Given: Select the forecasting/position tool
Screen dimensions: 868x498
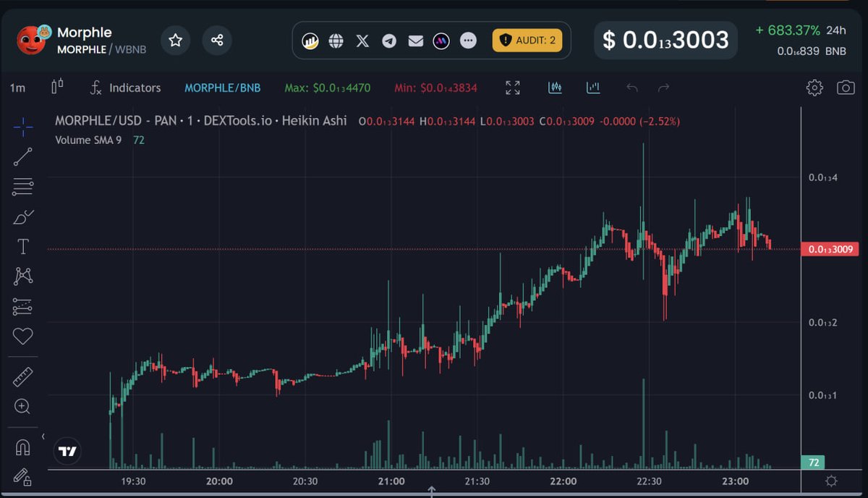Looking at the screenshot, I should pyautogui.click(x=23, y=306).
